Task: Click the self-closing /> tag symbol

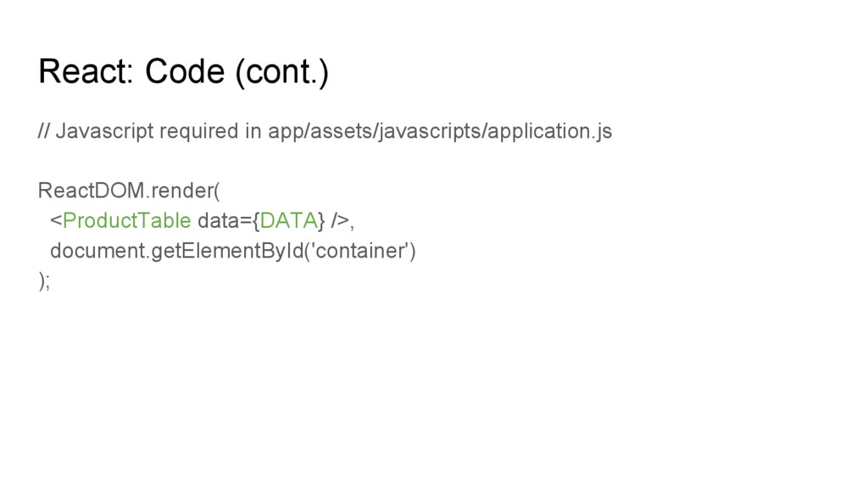Action: 340,221
